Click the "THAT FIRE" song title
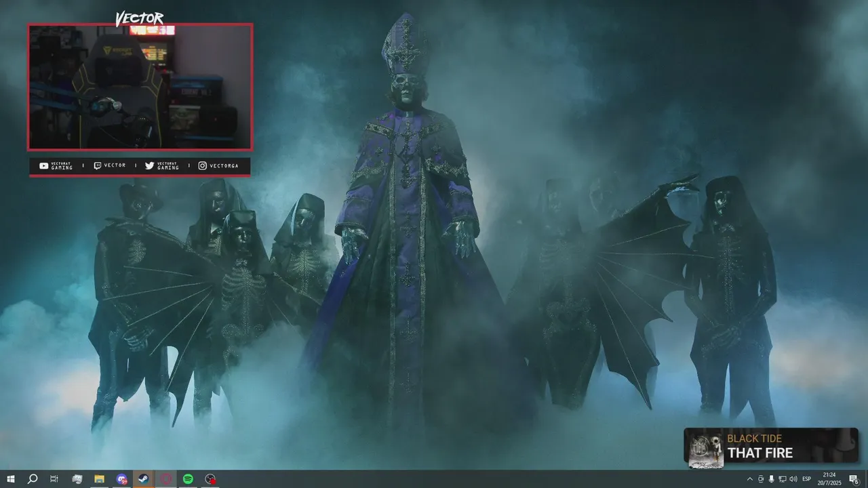 759,453
